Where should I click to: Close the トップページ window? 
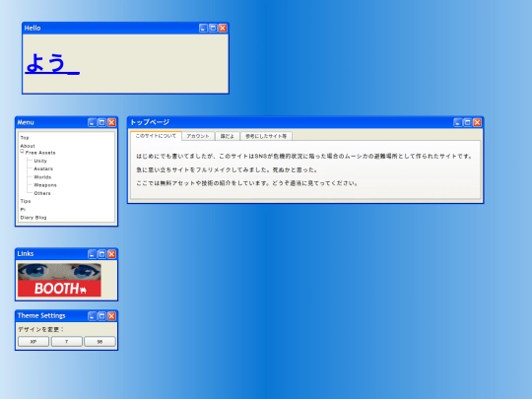478,122
